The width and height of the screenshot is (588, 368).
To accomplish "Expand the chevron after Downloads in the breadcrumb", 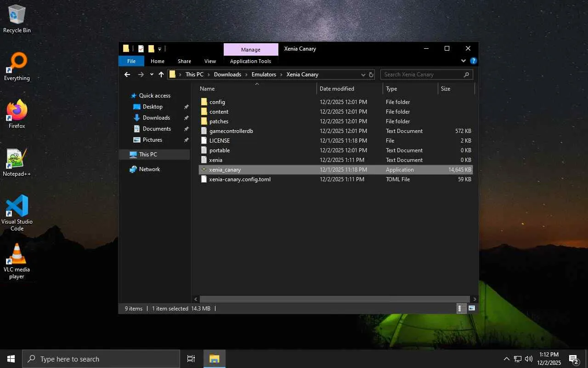I will [246, 75].
